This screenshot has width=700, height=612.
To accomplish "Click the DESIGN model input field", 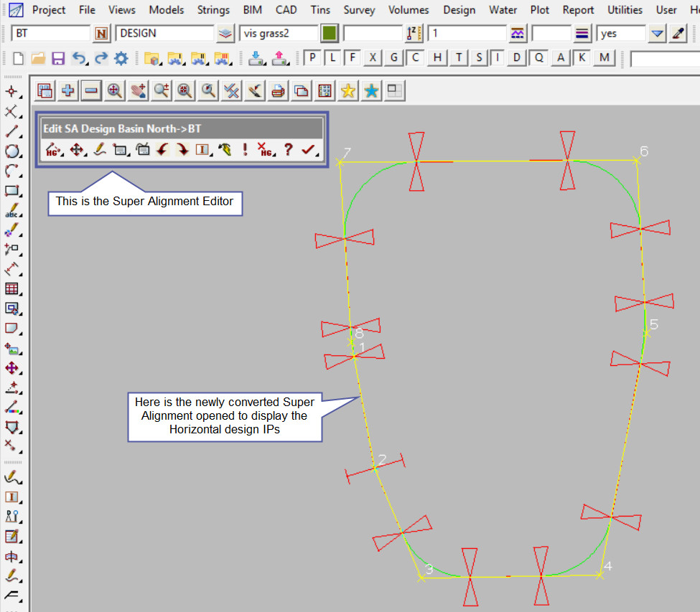I will 164,34.
